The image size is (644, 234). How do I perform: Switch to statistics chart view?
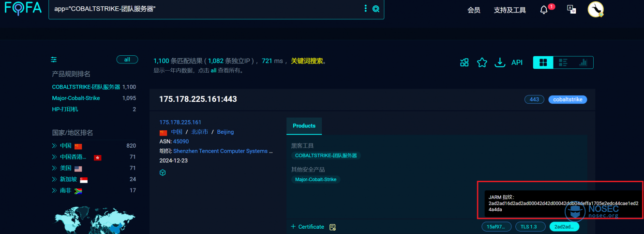tap(583, 62)
